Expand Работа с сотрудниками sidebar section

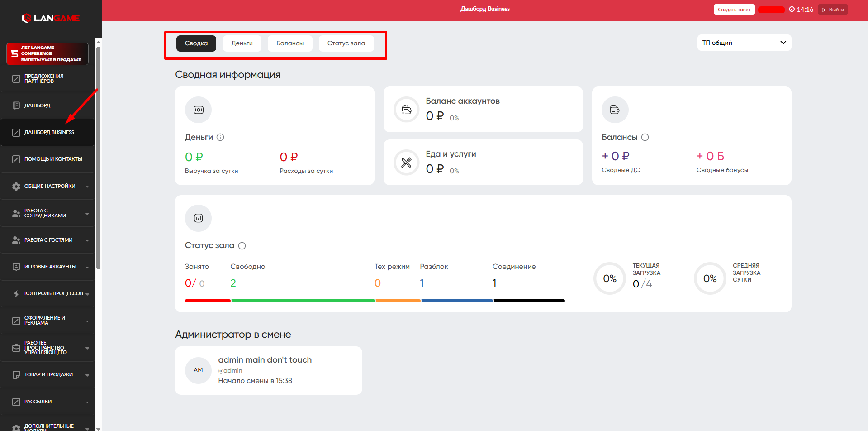coord(50,213)
